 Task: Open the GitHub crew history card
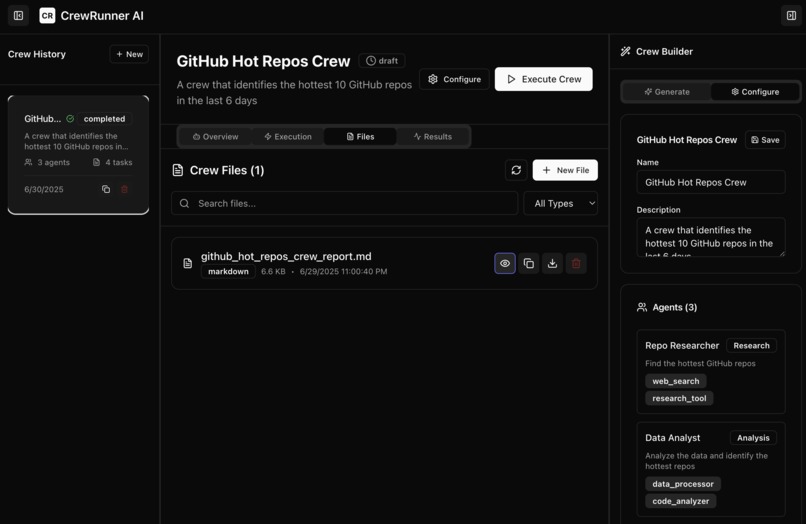click(x=78, y=154)
